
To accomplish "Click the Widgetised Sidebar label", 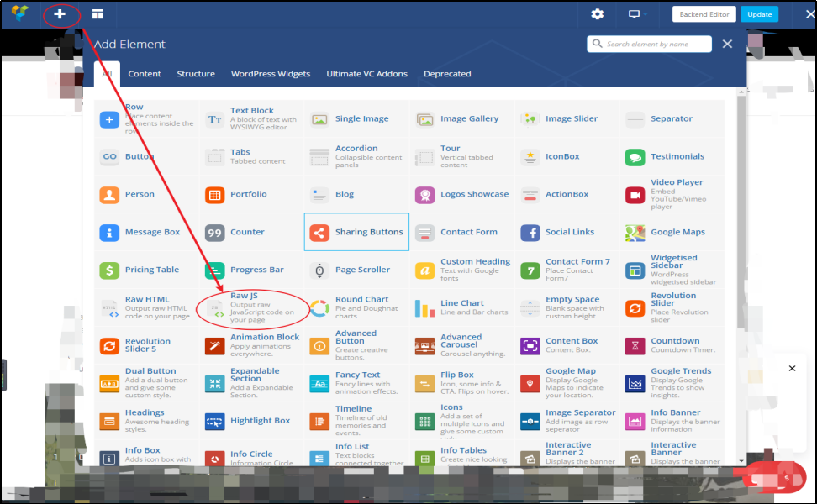I will click(x=674, y=261).
